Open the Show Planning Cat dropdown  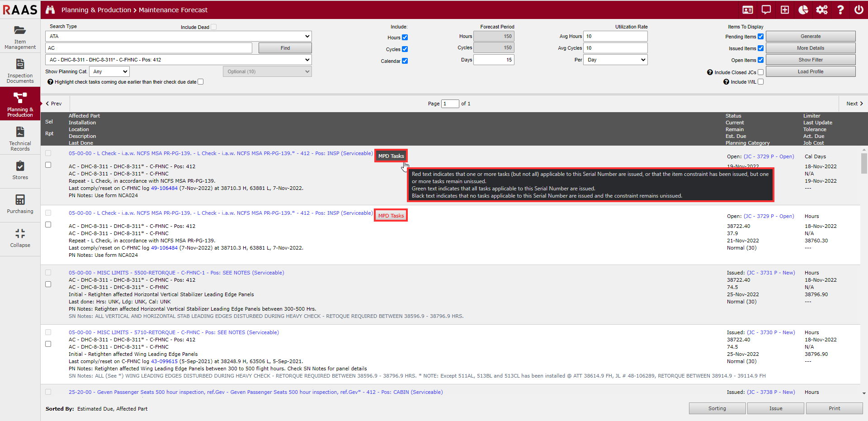109,71
